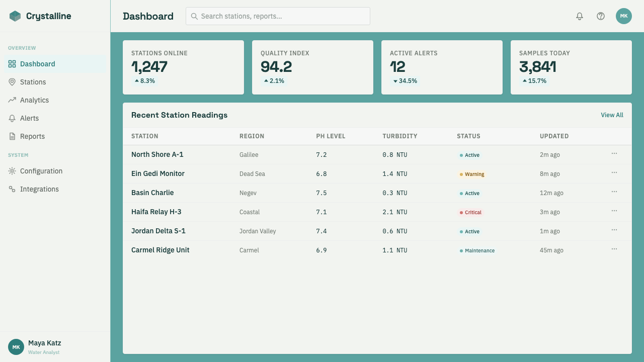Open the notifications bell icon

[580, 16]
